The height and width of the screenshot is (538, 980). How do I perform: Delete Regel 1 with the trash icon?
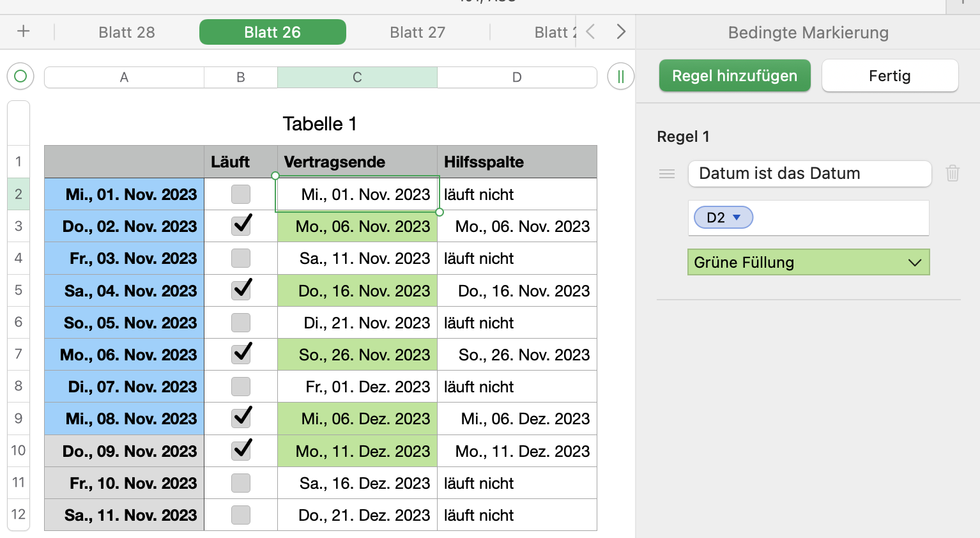[x=953, y=173]
